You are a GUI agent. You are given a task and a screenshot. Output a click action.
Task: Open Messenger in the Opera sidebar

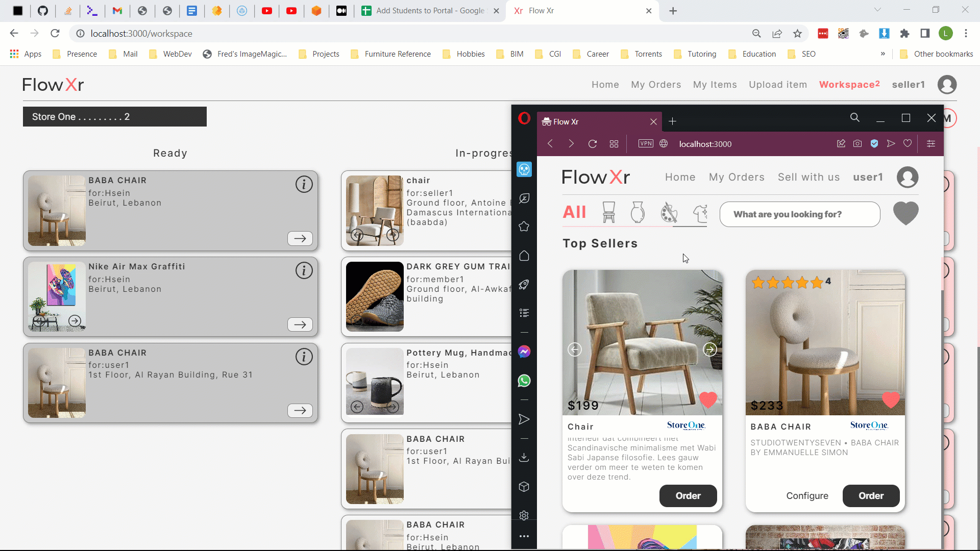tap(524, 352)
